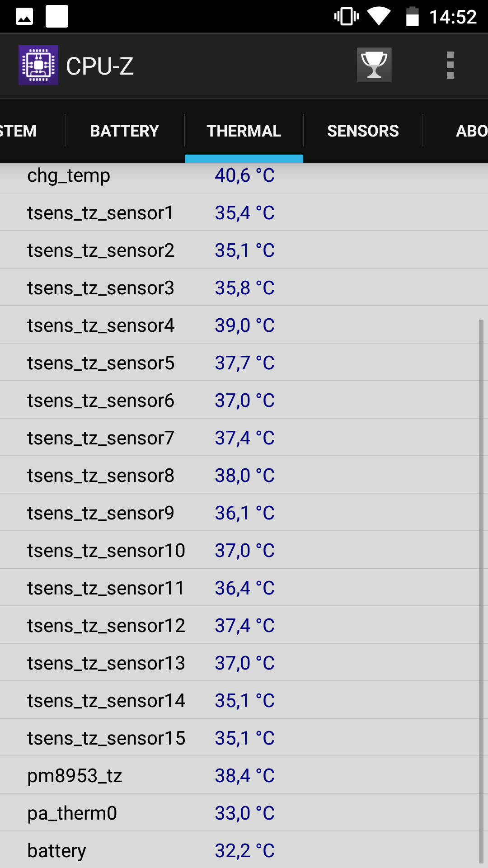This screenshot has height=868, width=488.
Task: Tap the pm8953_tz temperature entry
Action: (x=244, y=775)
